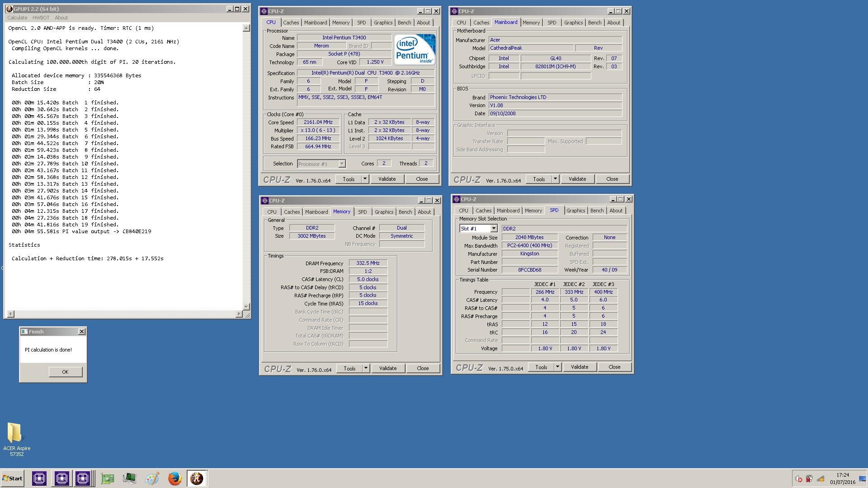The height and width of the screenshot is (488, 868).
Task: Click the BIOS brand Phoenix Technologies LTD
Action: pos(555,97)
